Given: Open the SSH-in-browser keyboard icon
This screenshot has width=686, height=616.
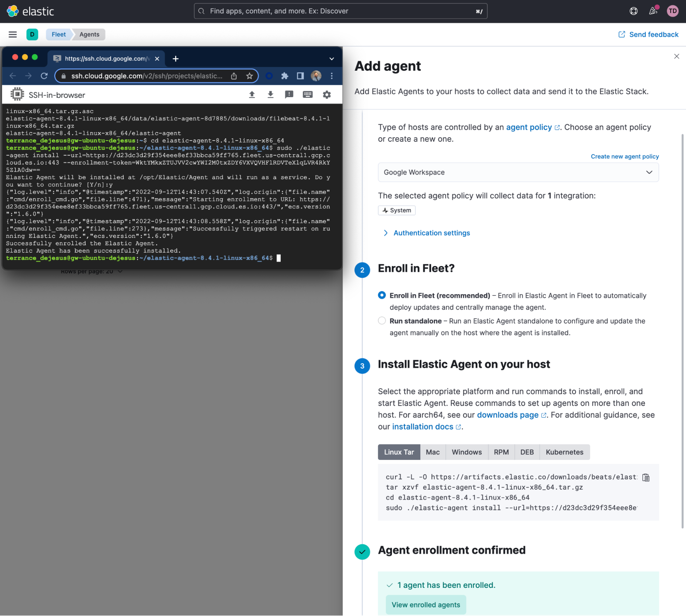Looking at the screenshot, I should 308,95.
